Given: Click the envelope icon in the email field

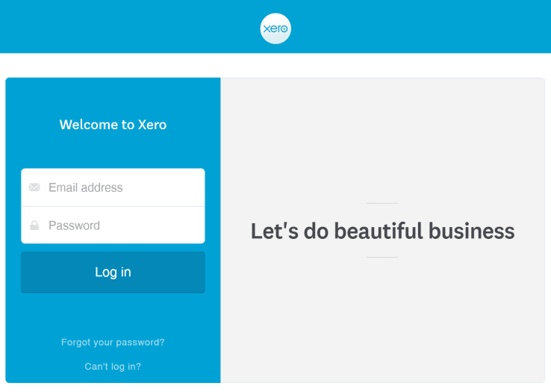Looking at the screenshot, I should click(x=34, y=187).
